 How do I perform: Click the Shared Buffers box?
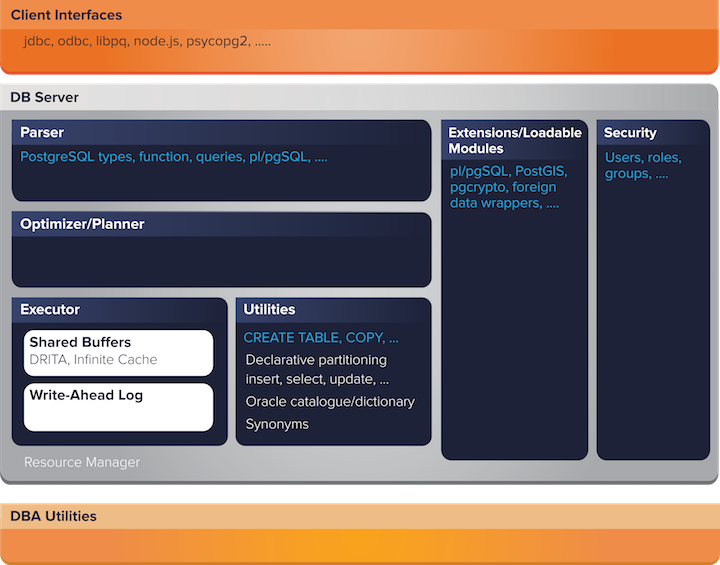click(118, 351)
